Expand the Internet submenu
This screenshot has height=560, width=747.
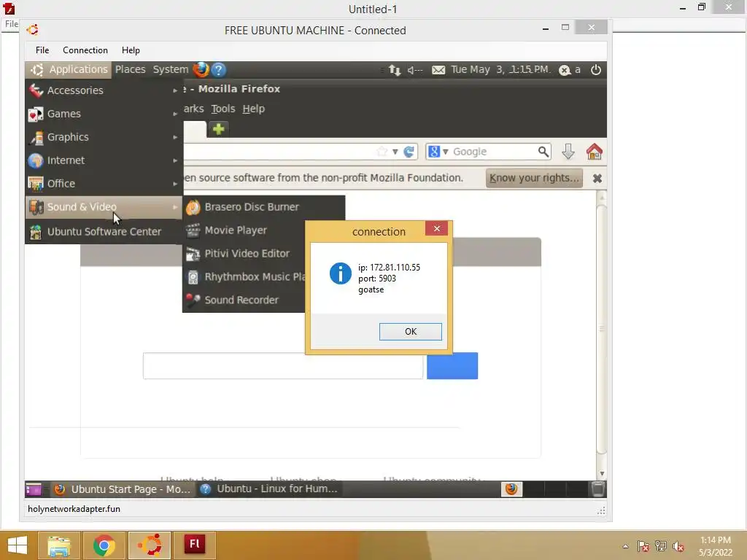click(x=104, y=160)
